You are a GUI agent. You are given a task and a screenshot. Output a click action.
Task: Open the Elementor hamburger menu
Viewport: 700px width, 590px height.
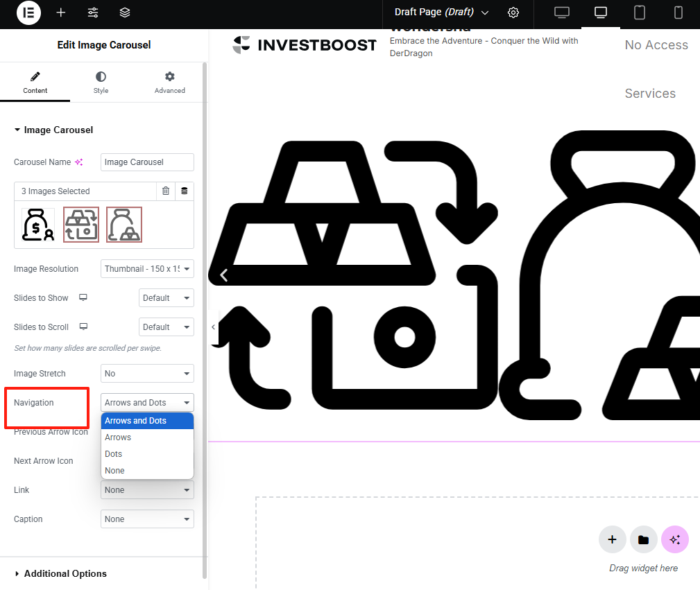(x=28, y=12)
